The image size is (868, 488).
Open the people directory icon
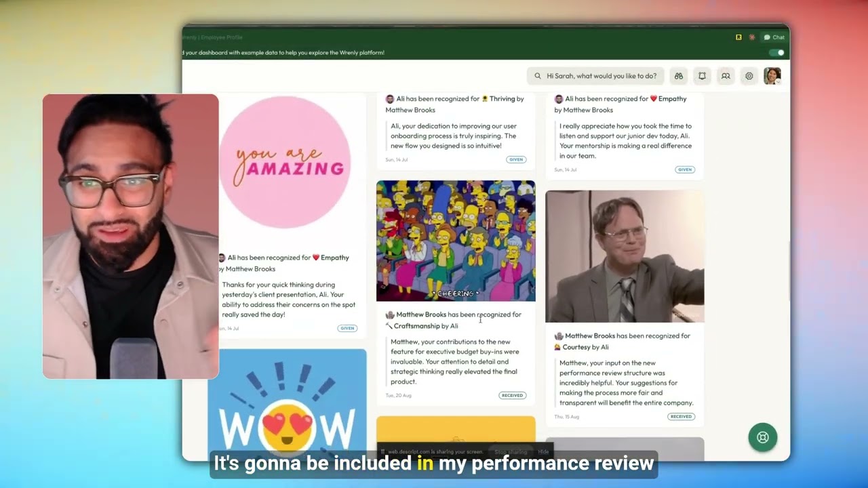pos(726,76)
